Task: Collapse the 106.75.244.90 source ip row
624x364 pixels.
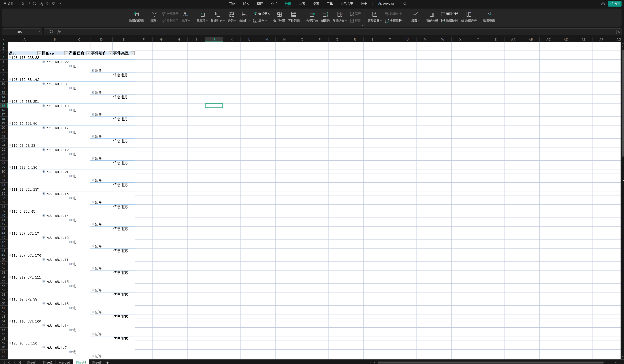Action: (10, 123)
